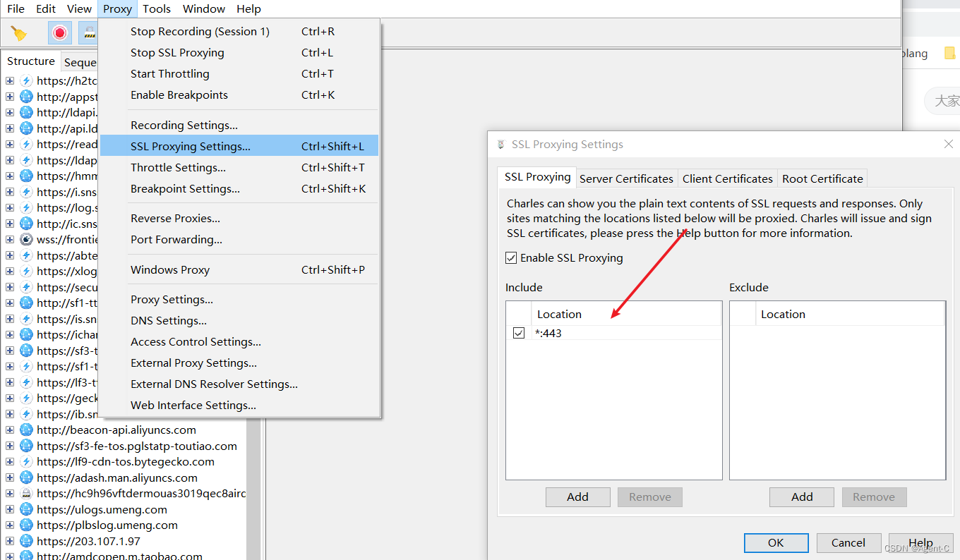Click globe icon beside https://ichar host
960x560 pixels.
coord(26,334)
